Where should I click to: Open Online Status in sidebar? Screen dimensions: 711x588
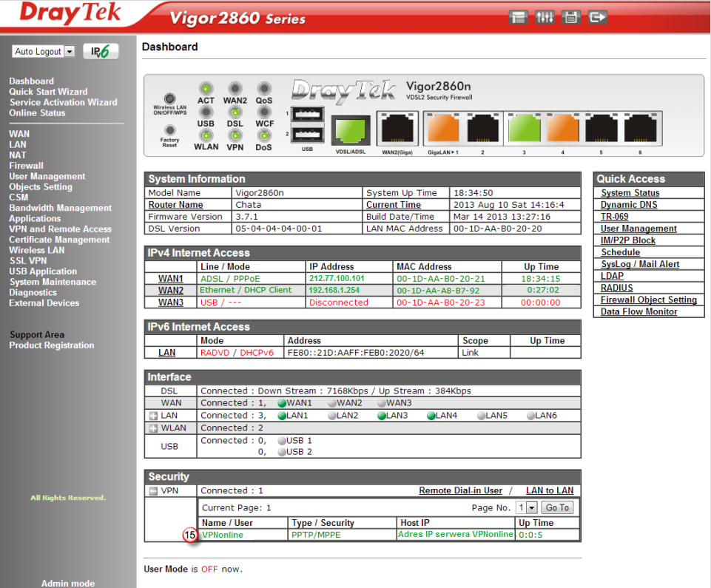pos(37,113)
